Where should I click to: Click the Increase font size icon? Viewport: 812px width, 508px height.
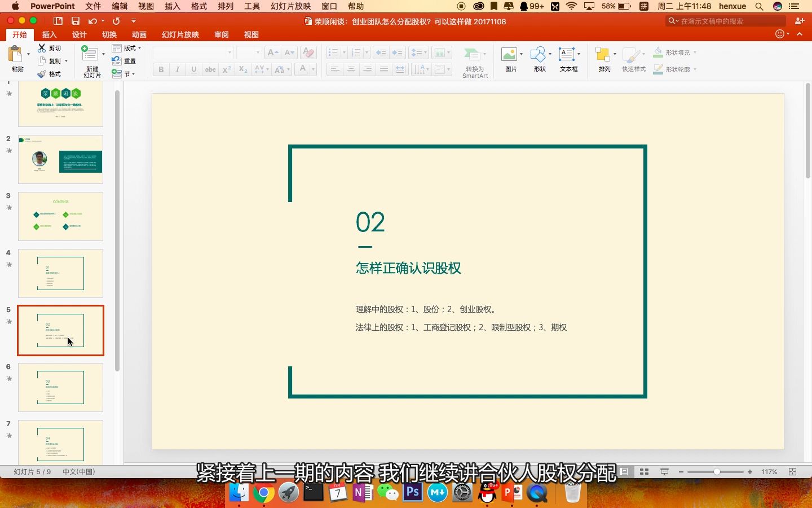[273, 52]
